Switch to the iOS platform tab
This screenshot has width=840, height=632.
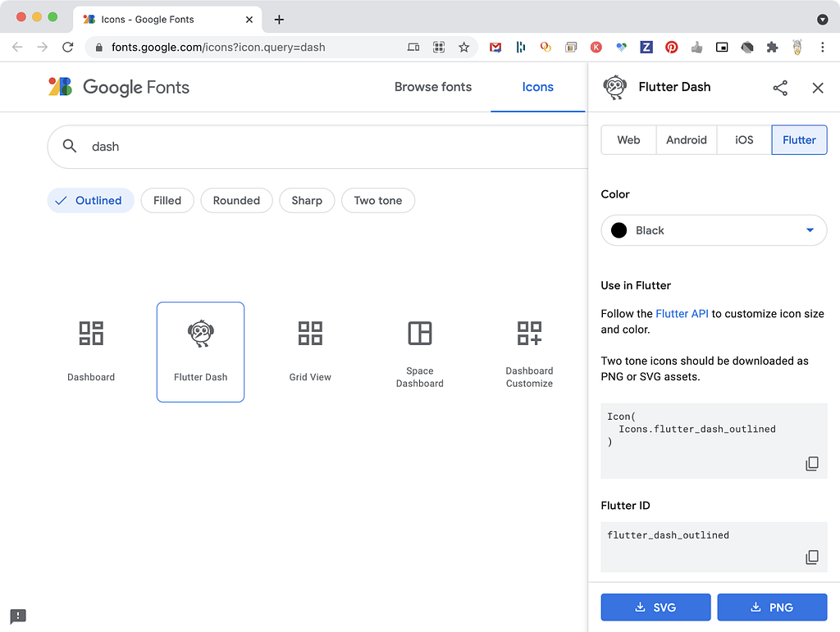[x=744, y=139]
